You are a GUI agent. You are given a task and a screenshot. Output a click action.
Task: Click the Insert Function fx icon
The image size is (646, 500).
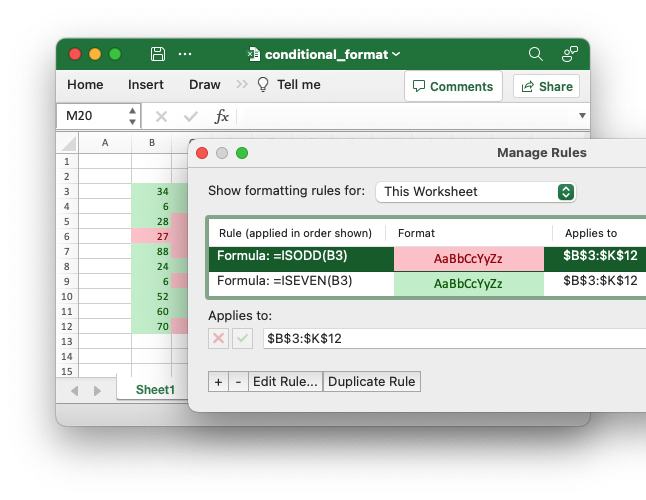pos(222,116)
